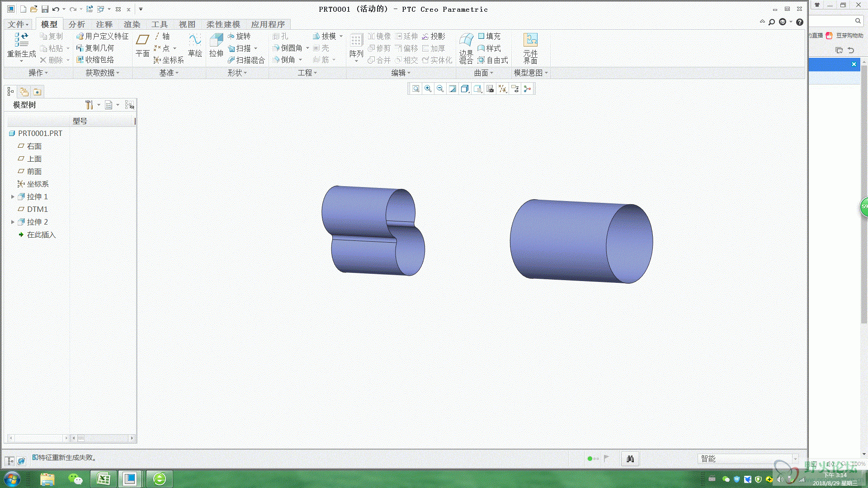Open the 基准 group dropdown
Image resolution: width=868 pixels, height=488 pixels.
pos(169,73)
